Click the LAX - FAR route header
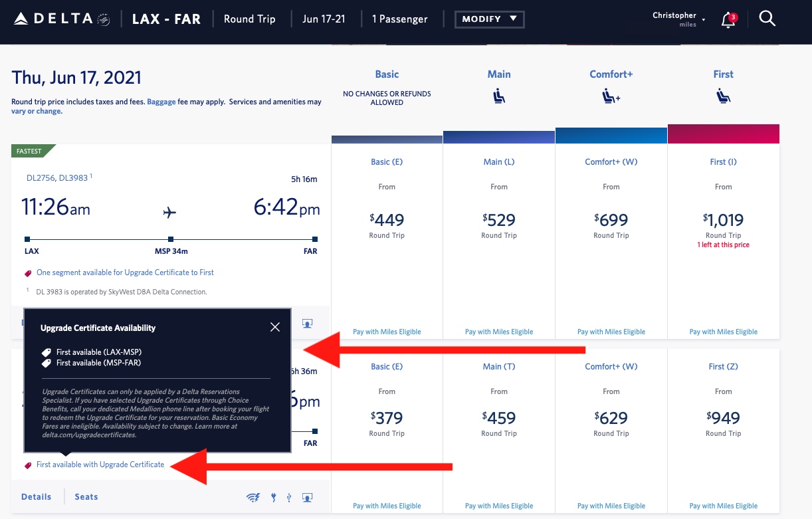 click(x=166, y=19)
